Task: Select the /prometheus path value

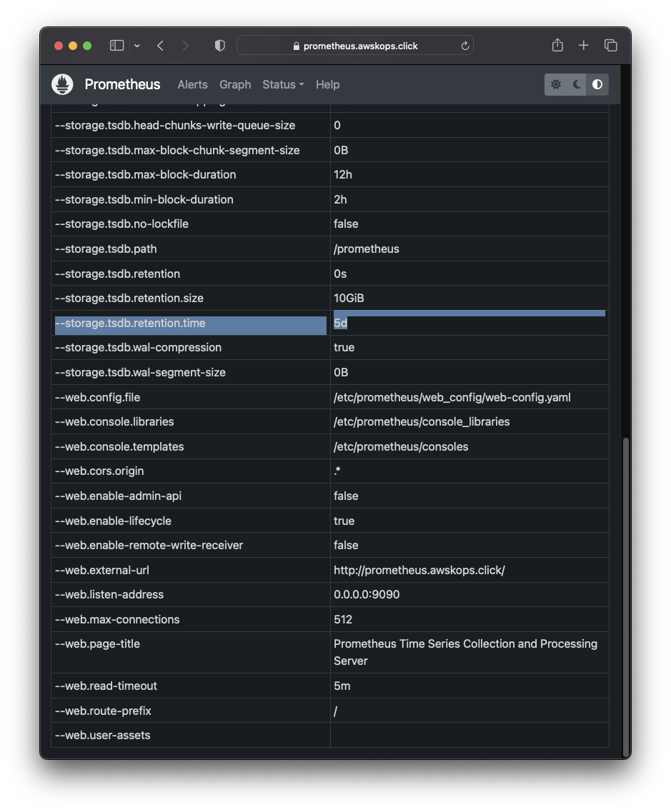Action: [367, 249]
